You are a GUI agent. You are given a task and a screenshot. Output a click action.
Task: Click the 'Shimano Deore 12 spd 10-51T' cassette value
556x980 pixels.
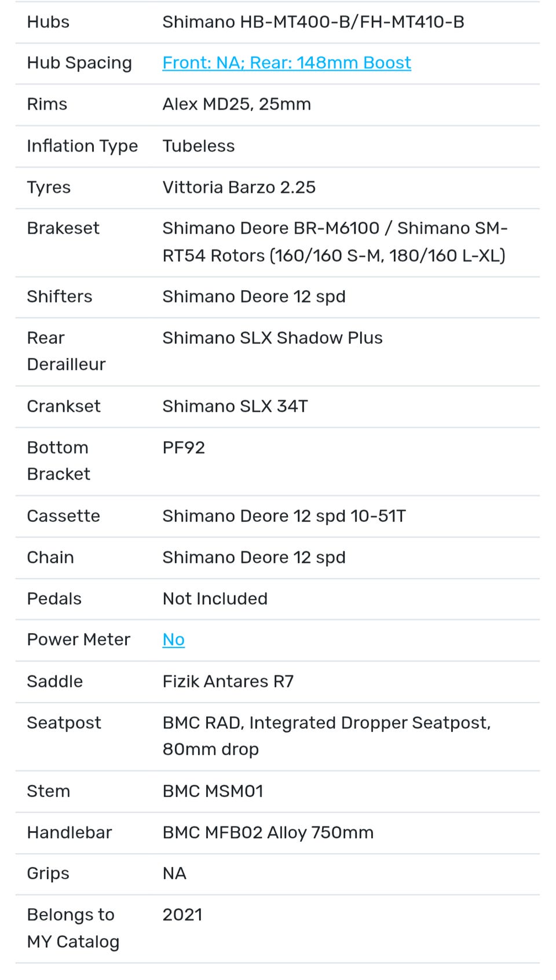pyautogui.click(x=284, y=516)
